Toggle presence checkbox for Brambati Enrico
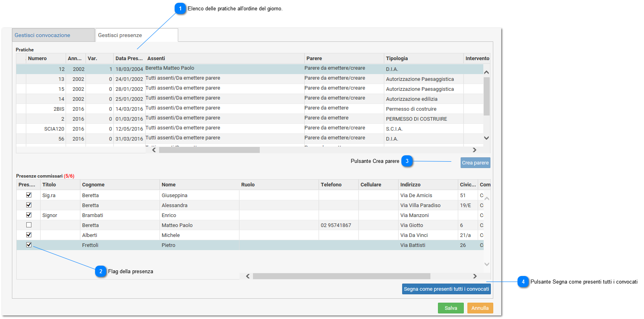Image resolution: width=644 pixels, height=319 pixels. point(29,215)
